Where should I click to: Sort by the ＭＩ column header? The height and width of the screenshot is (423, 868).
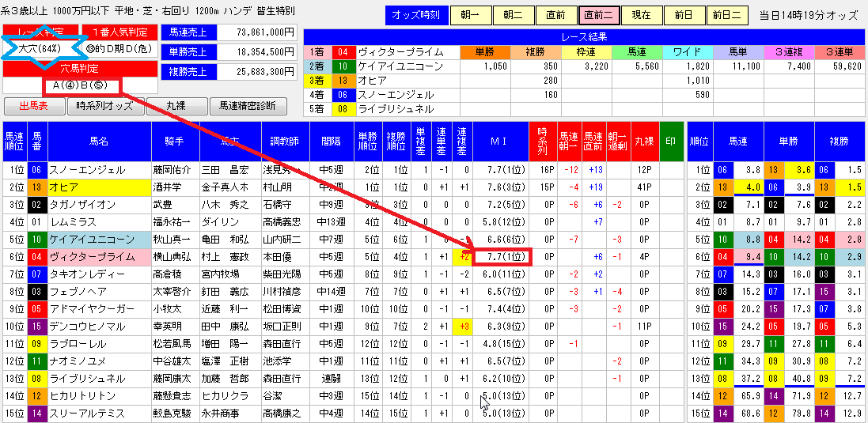[500, 142]
